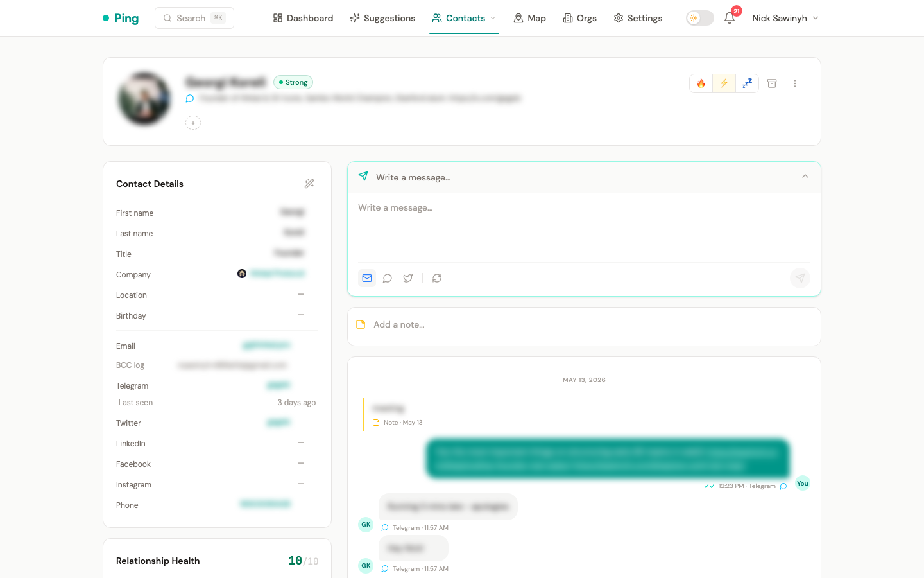Click the yellow note icon beside Add a note
Screen dimensions: 924x578
[361, 324]
